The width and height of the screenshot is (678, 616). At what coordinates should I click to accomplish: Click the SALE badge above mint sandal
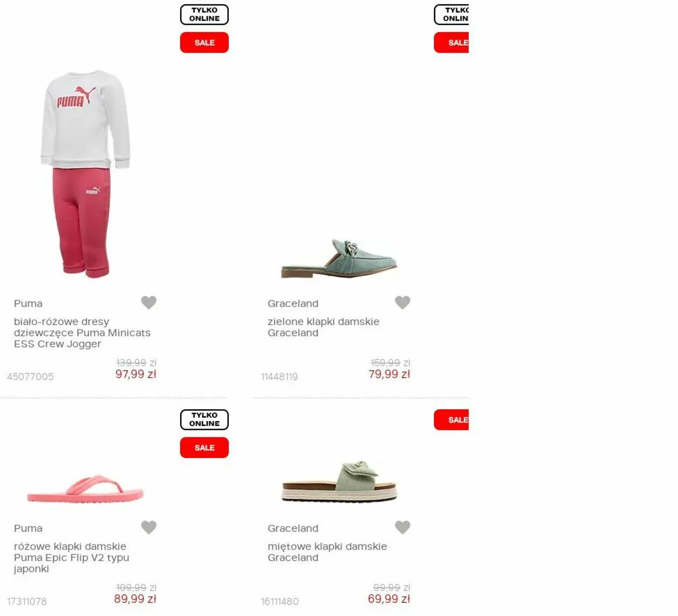[x=451, y=420]
